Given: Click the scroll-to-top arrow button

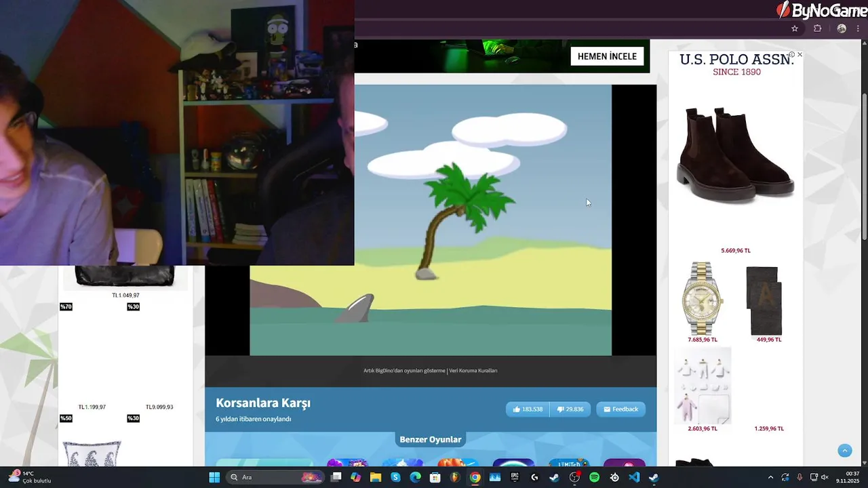Looking at the screenshot, I should [844, 450].
